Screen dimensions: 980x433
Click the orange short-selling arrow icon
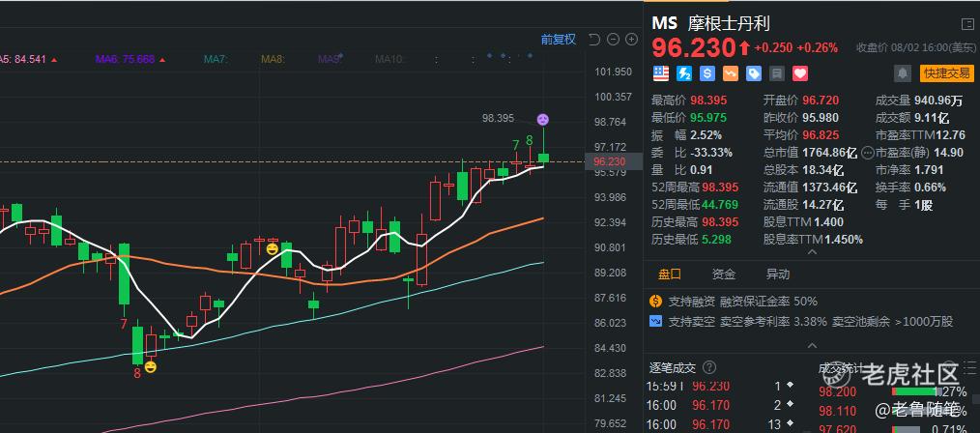tap(731, 73)
